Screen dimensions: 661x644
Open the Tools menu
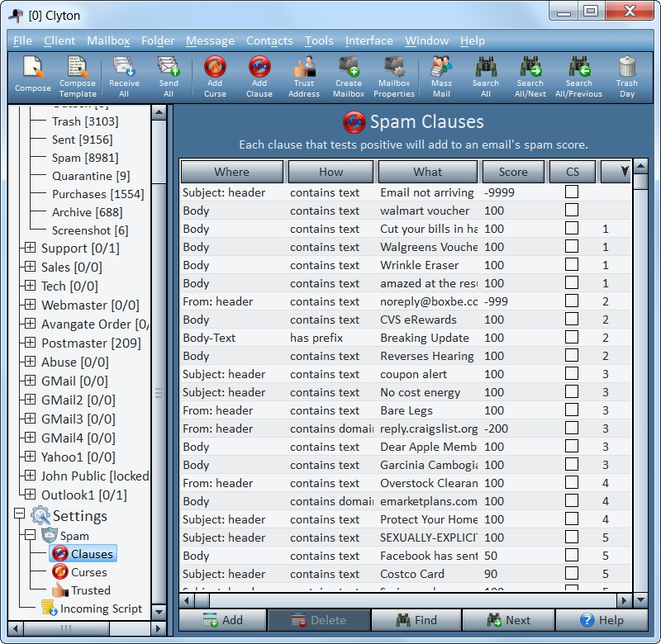pos(319,40)
